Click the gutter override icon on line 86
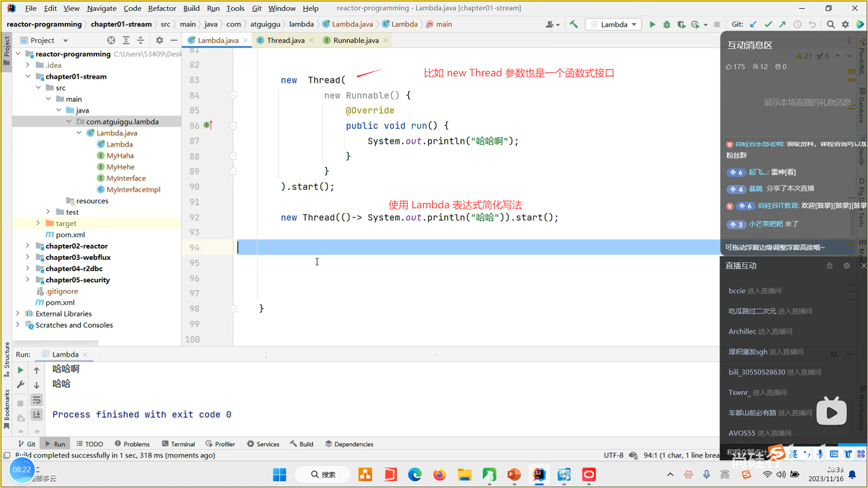 [208, 125]
